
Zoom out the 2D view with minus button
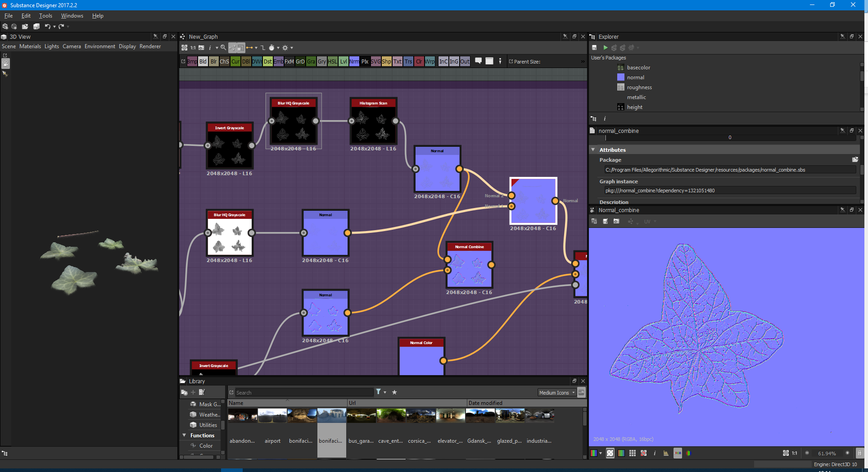click(x=807, y=453)
